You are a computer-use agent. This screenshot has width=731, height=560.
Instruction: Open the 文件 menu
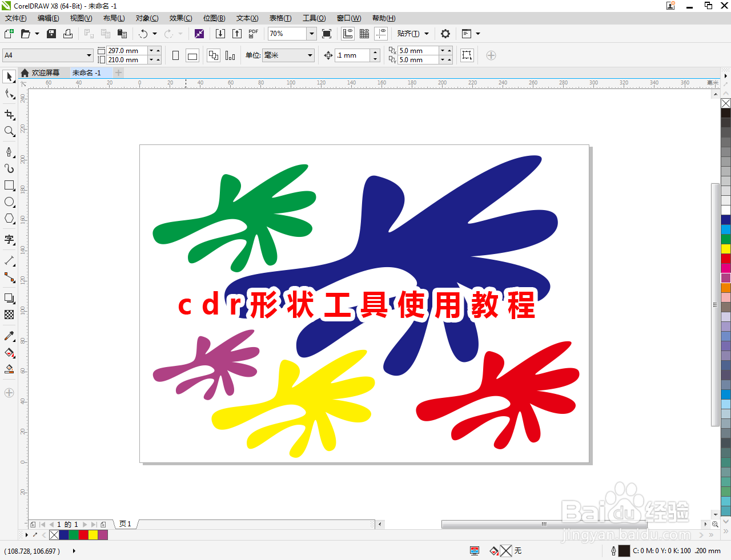coord(15,18)
